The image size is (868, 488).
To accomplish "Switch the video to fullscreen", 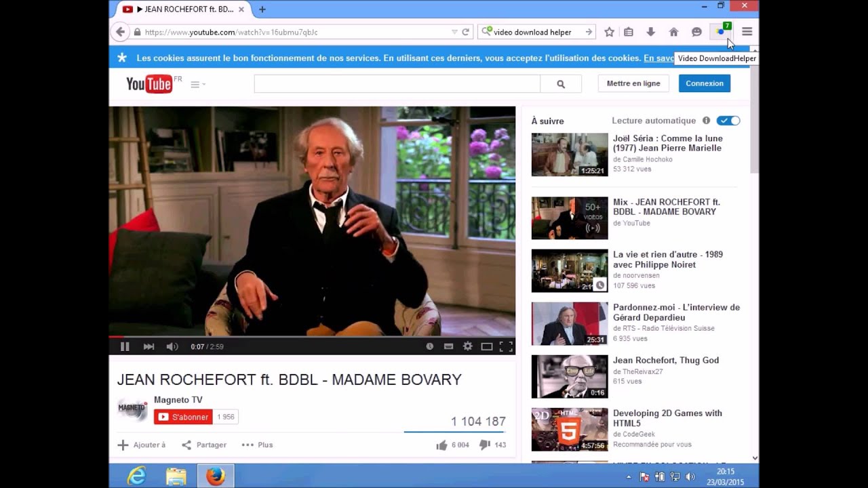I will (506, 346).
